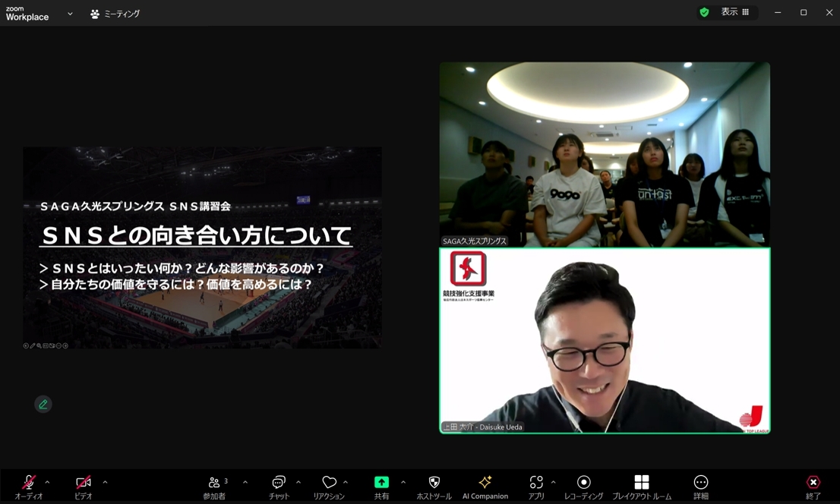This screenshot has width=840, height=504.
Task: Open the view layout menu at top
Action: point(734,12)
